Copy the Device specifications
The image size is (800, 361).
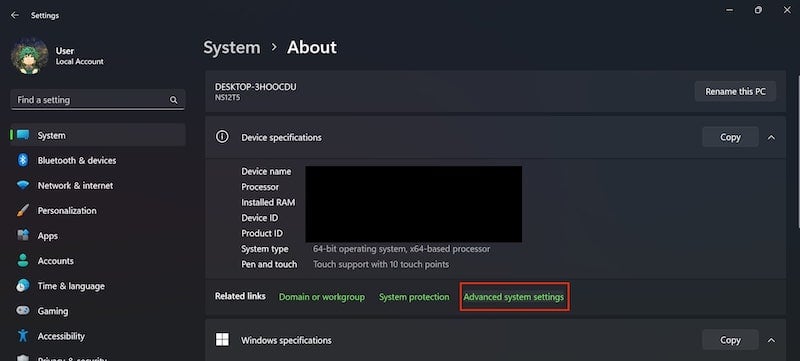click(x=730, y=137)
